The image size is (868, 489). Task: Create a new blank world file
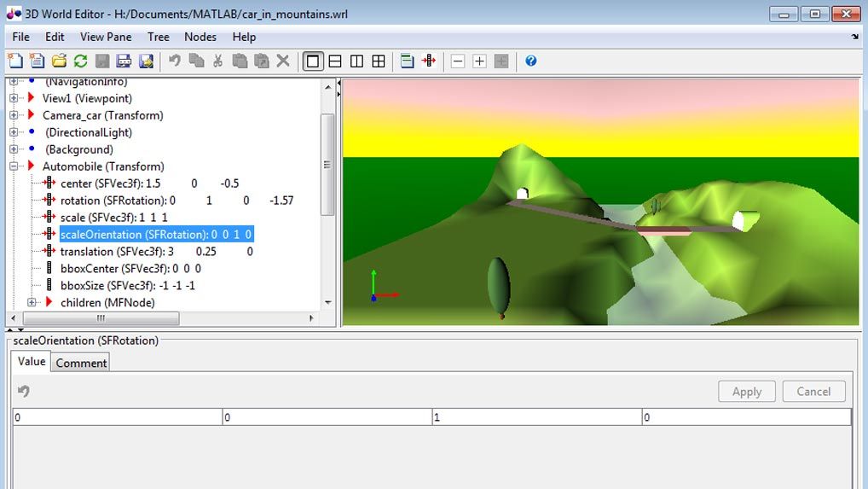[15, 61]
